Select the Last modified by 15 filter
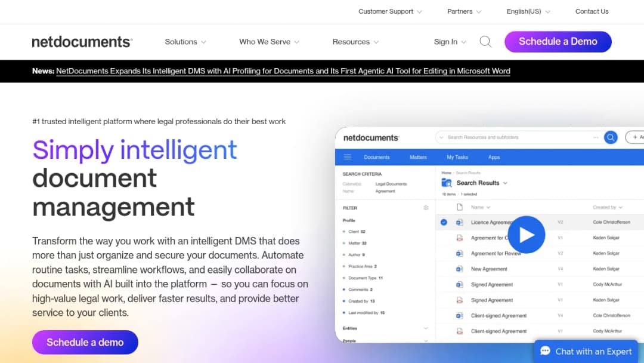 (366, 313)
